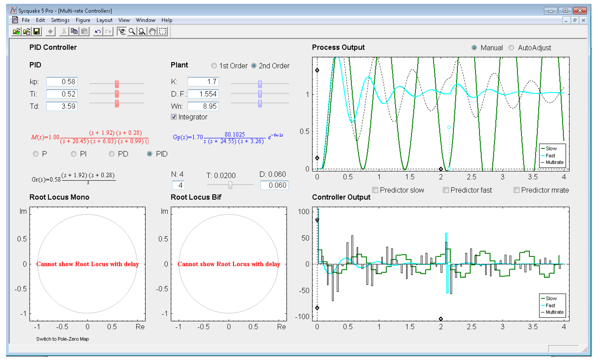This screenshot has width=600, height=364.
Task: Click the kp slider handle
Action: (117, 84)
